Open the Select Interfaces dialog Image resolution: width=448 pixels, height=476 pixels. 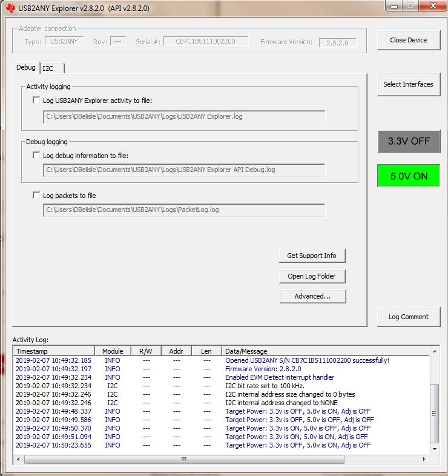409,84
